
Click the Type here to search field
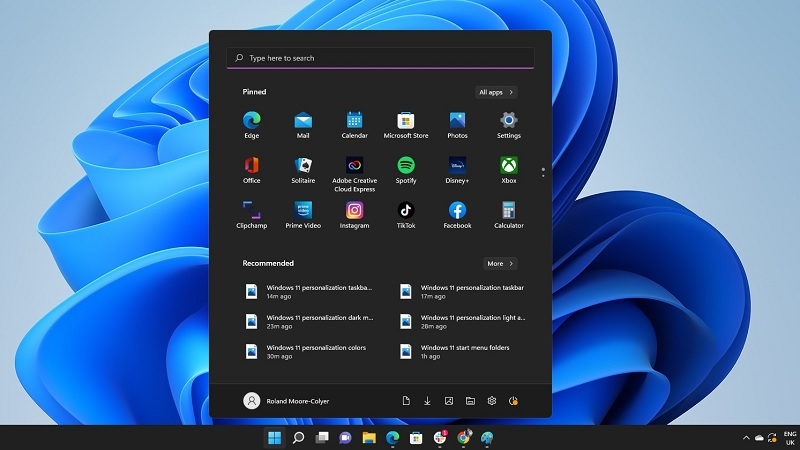click(381, 58)
